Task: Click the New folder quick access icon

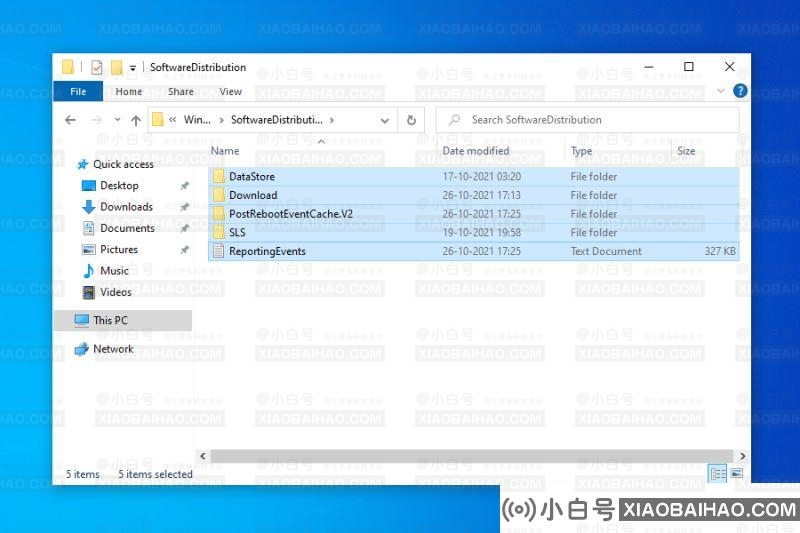Action: point(117,67)
